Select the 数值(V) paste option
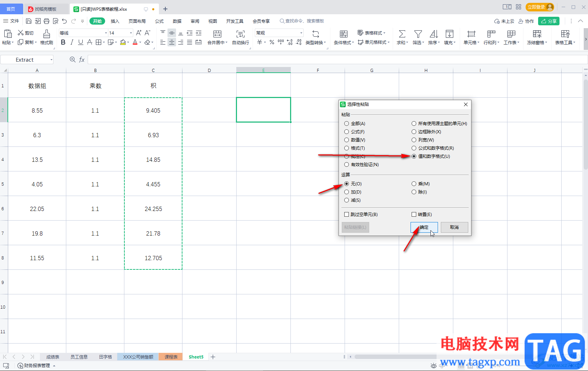The height and width of the screenshot is (371, 588). pos(355,140)
